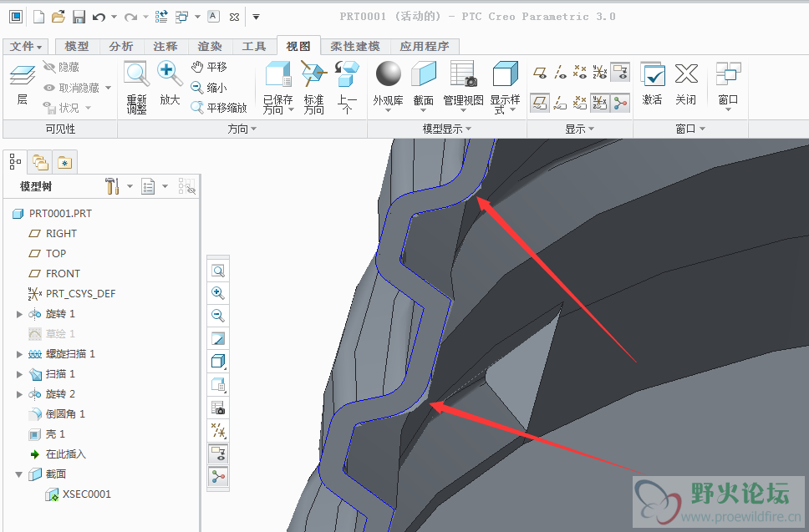Switch to the Applications (应用程序) tab
The height and width of the screenshot is (532, 809).
425,47
